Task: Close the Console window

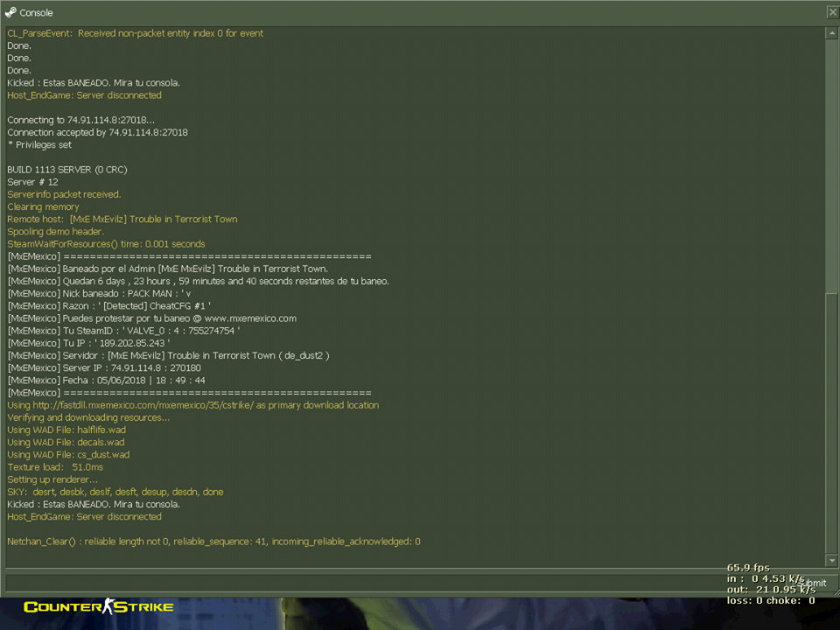Action: tap(832, 13)
